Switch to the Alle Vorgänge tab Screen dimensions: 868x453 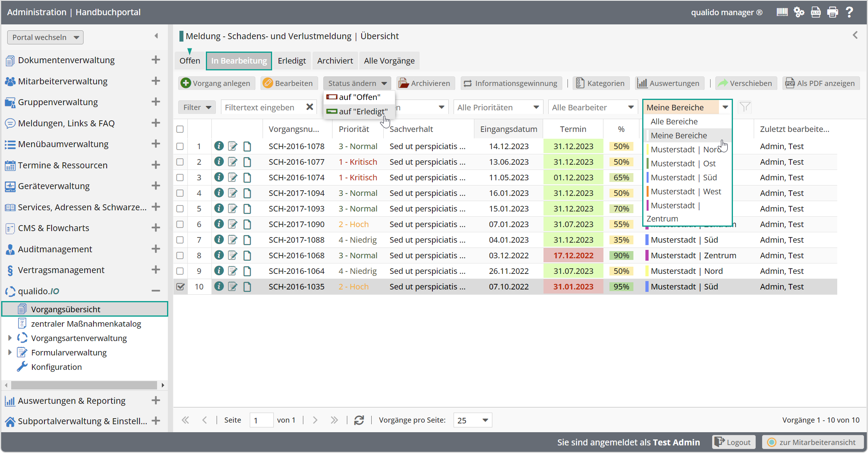(389, 61)
